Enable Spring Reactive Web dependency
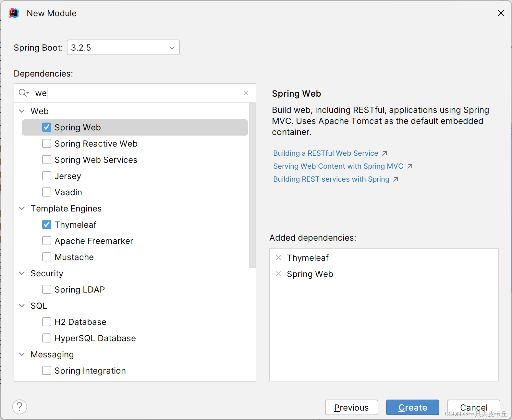Screen dimensions: 512x420 point(47,143)
